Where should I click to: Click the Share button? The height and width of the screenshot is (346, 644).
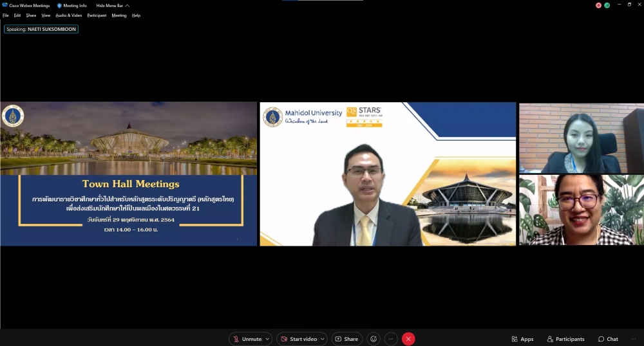346,339
